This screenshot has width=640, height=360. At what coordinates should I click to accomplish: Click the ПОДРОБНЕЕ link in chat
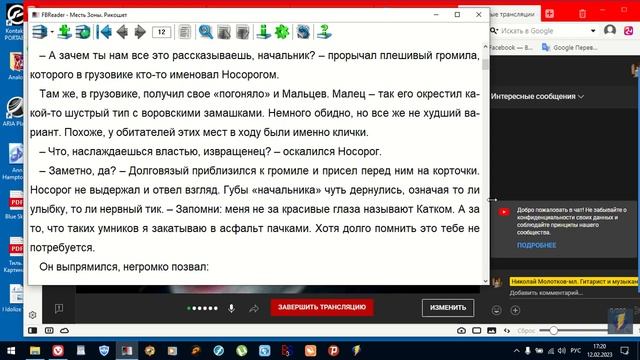coord(536,245)
